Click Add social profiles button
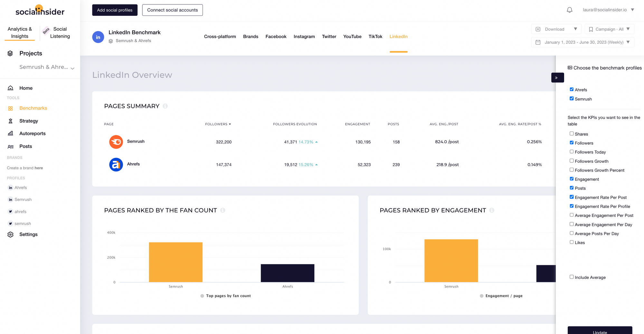The width and height of the screenshot is (644, 334). tap(115, 10)
